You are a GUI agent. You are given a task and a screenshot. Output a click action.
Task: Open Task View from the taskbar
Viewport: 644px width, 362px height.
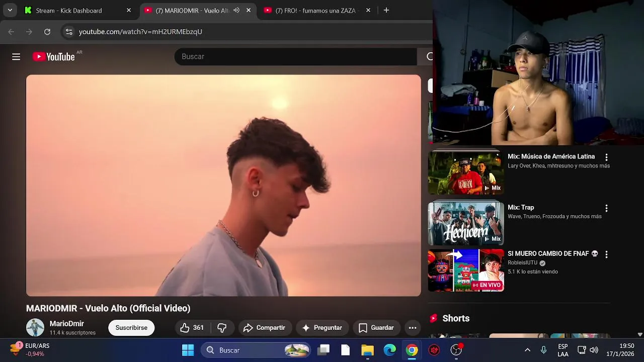[324, 350]
